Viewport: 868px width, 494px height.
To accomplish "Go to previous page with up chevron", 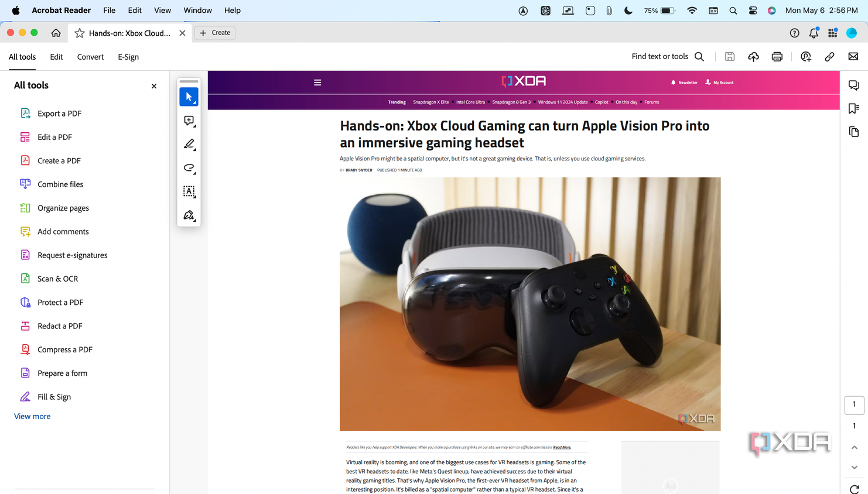I will 855,447.
